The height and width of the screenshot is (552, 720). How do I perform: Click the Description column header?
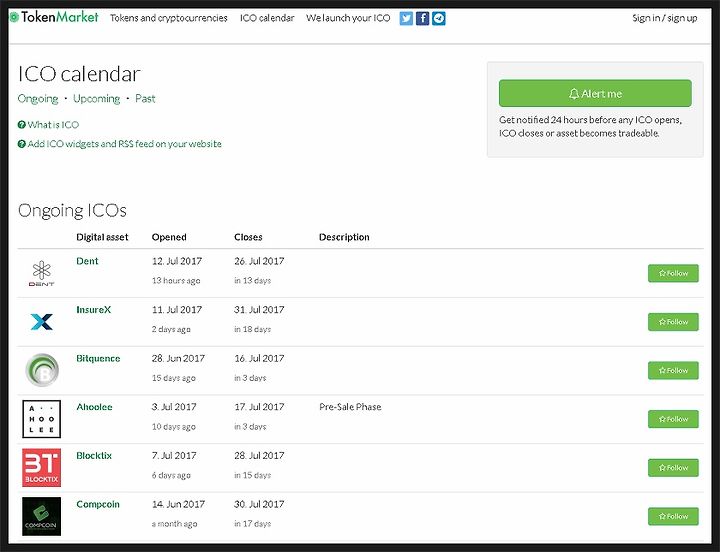(344, 237)
